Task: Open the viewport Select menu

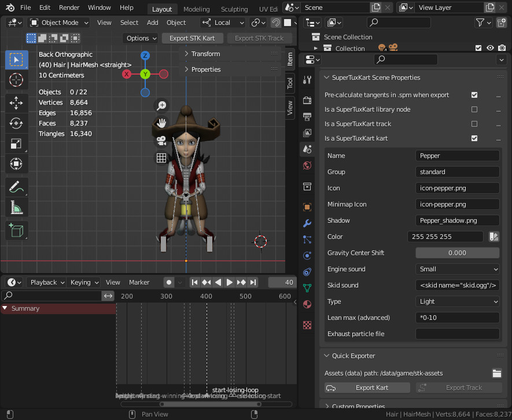Action: [x=130, y=23]
